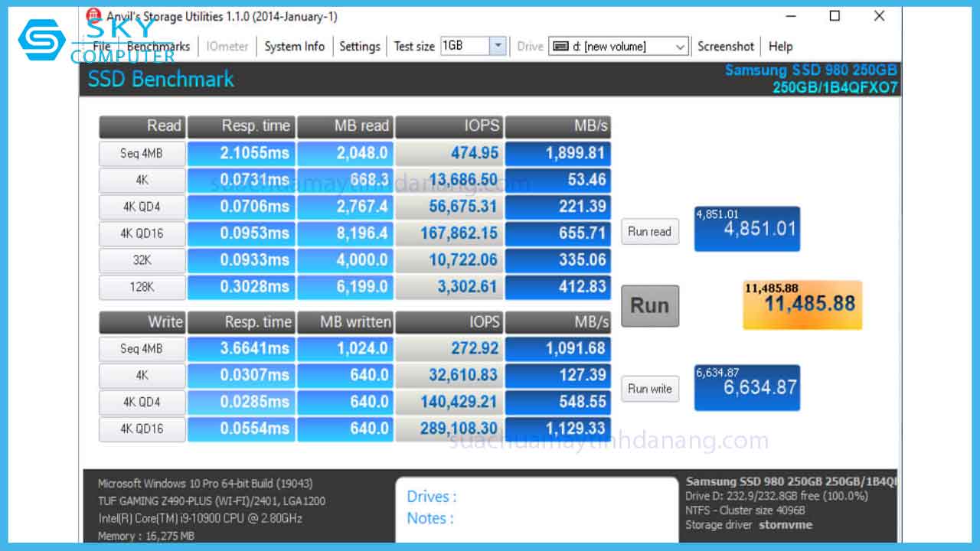Image resolution: width=980 pixels, height=551 pixels.
Task: Click the Notes field in notes box
Action: coord(430,518)
